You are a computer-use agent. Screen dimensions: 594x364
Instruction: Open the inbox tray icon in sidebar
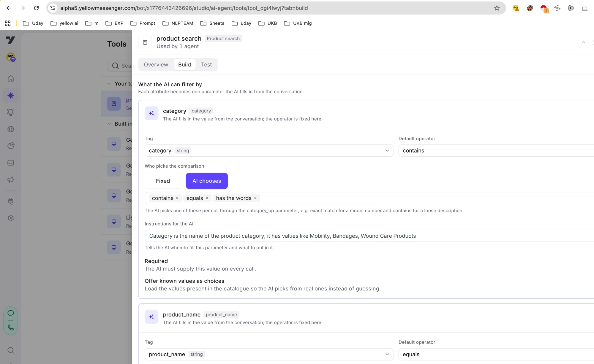[11, 163]
